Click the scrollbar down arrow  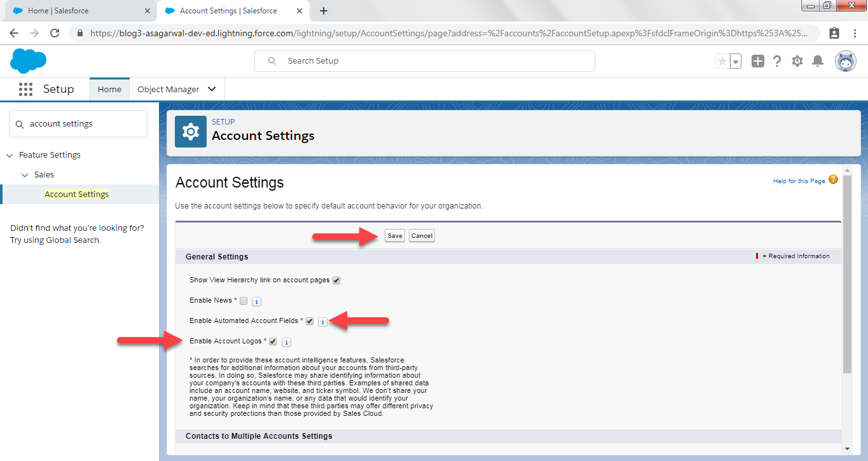click(847, 449)
